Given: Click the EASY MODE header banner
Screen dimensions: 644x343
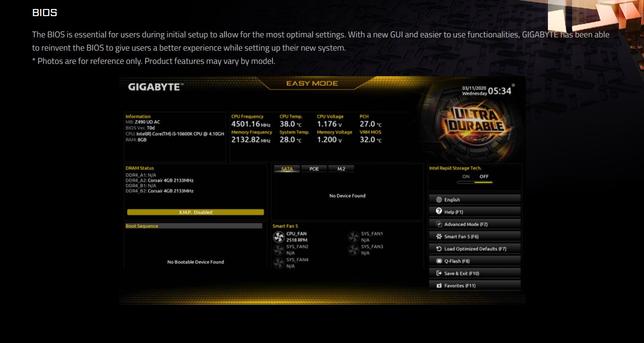Looking at the screenshot, I should 311,83.
